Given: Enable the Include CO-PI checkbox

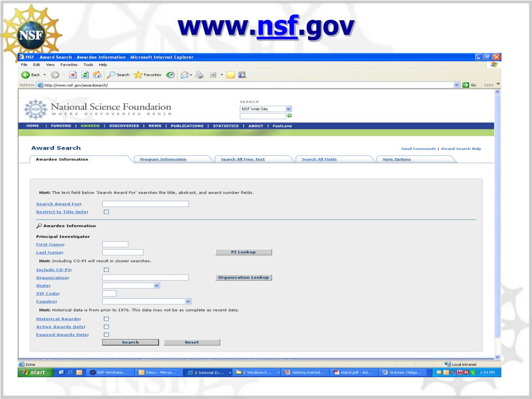Looking at the screenshot, I should (x=106, y=270).
